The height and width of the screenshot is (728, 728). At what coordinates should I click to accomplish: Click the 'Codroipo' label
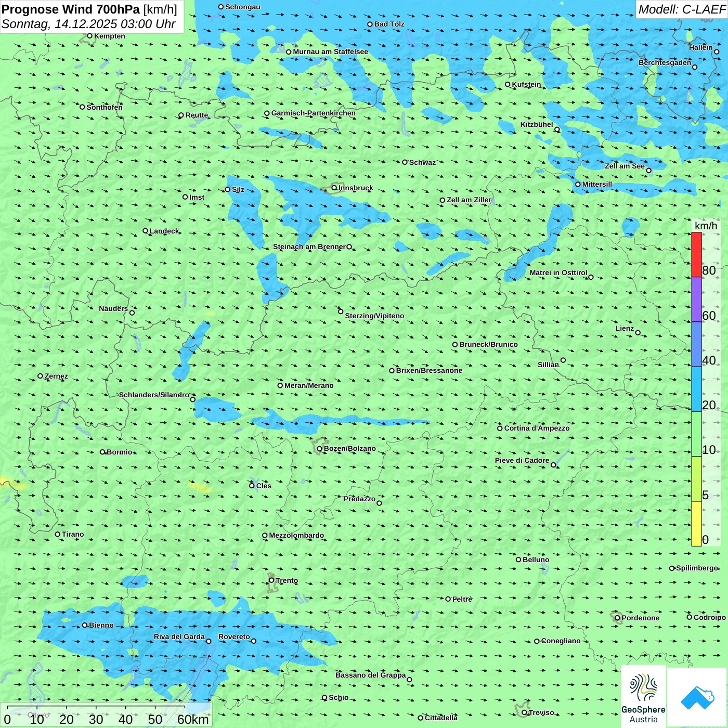[710, 617]
